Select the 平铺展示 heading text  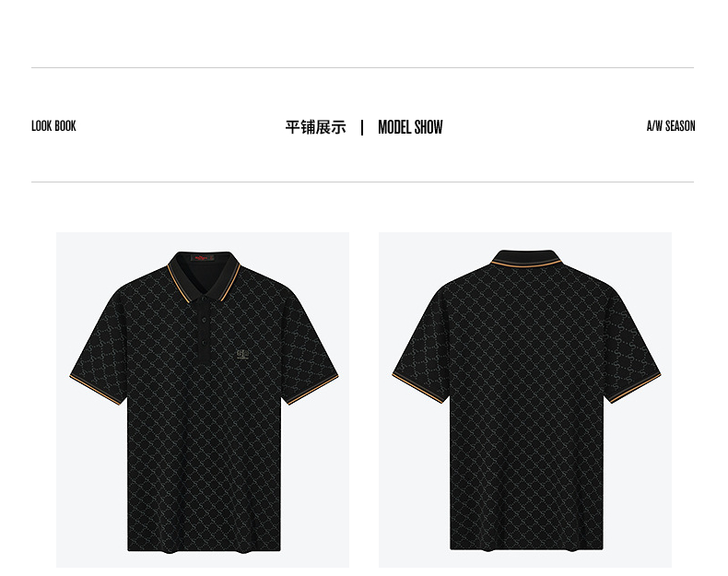point(316,126)
